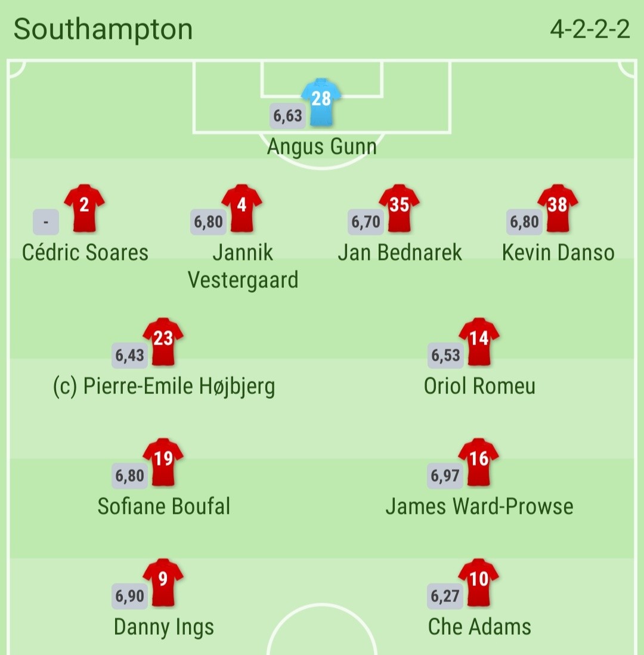This screenshot has height=655, width=644.
Task: Click Ward-Prowse's 6,97 rating badge
Action: (x=445, y=476)
